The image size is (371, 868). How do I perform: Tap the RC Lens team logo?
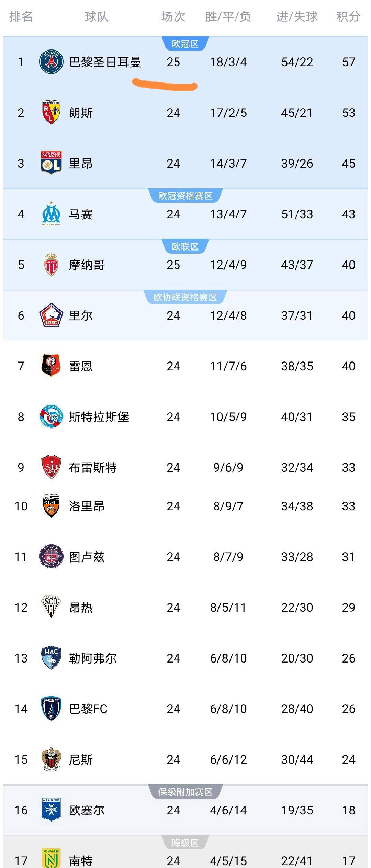(51, 112)
